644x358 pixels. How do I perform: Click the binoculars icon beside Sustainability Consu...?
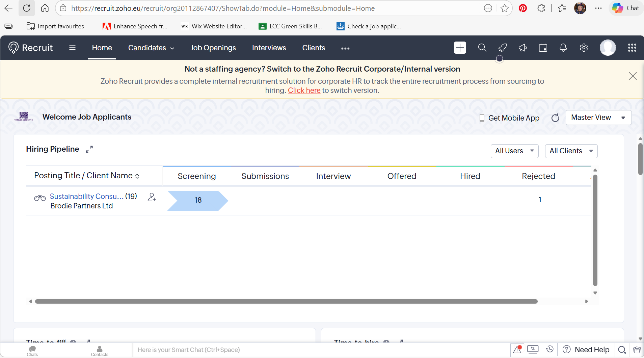(x=40, y=198)
